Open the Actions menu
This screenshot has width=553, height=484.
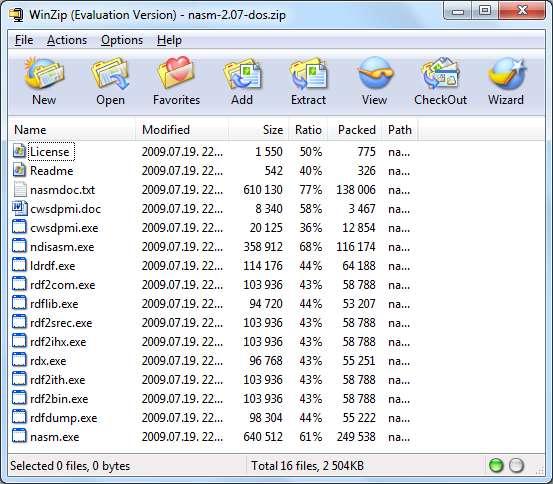(67, 40)
